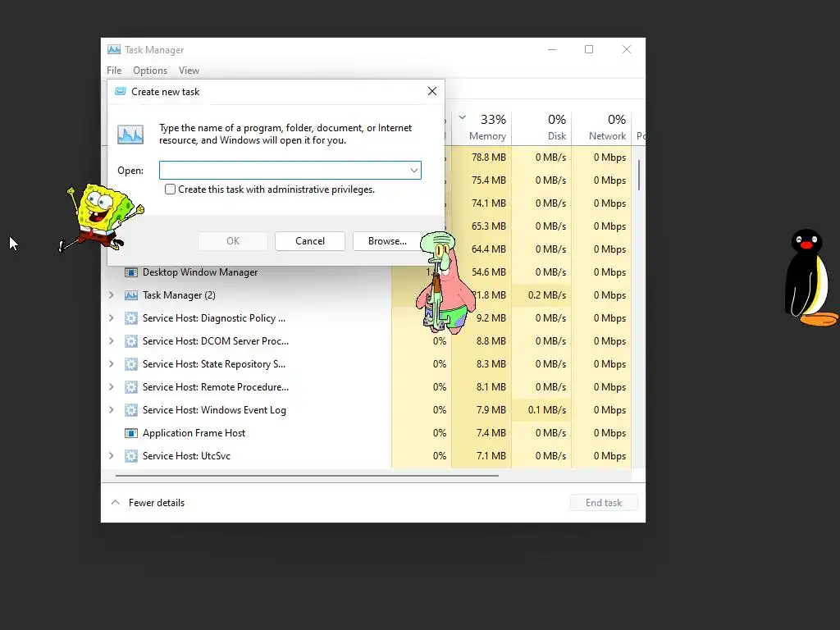840x630 pixels.
Task: Click the 74.1 MB memory cell
Action: click(482, 203)
